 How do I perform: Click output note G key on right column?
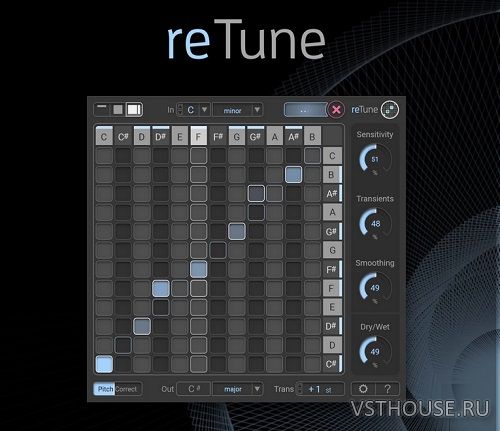pyautogui.click(x=332, y=250)
